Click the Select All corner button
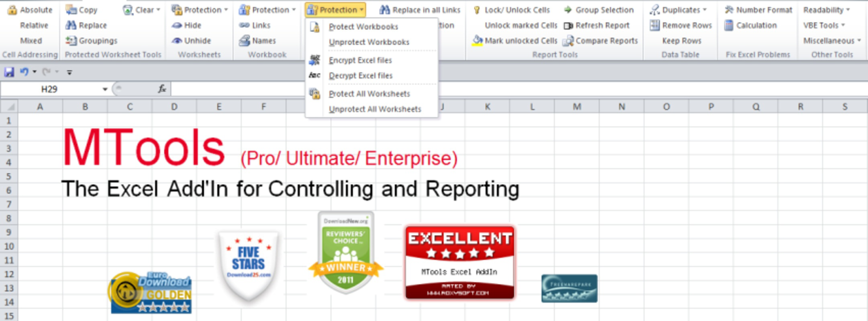The height and width of the screenshot is (321, 868). pyautogui.click(x=9, y=107)
